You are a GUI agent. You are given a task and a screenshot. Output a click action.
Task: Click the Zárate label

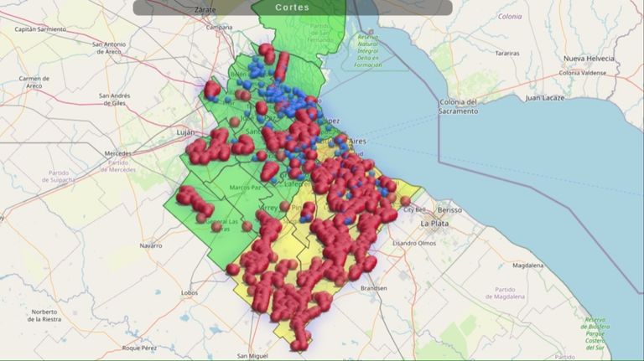tap(205, 9)
